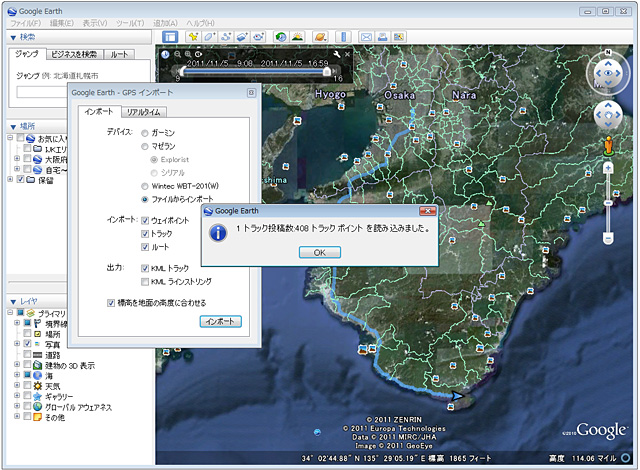Expand the 天気 layer node
Viewport: 640px width, 470px height.
(17, 385)
